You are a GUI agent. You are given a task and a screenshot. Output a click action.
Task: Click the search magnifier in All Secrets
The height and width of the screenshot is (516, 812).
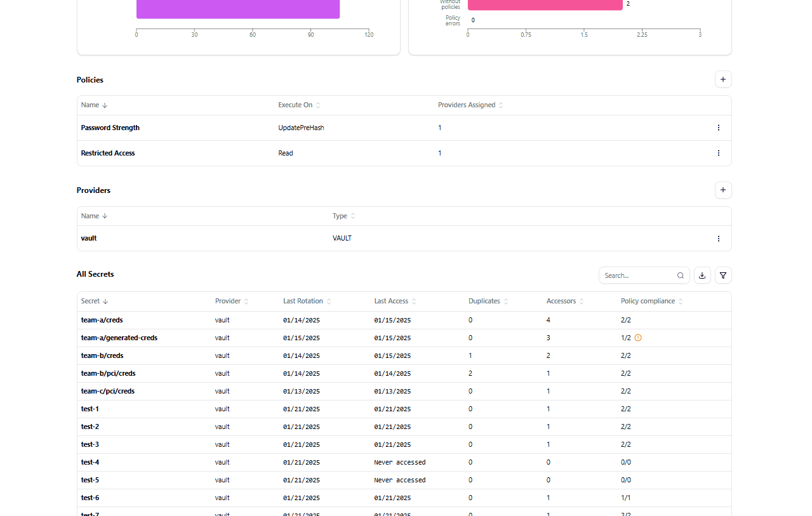[x=680, y=275]
